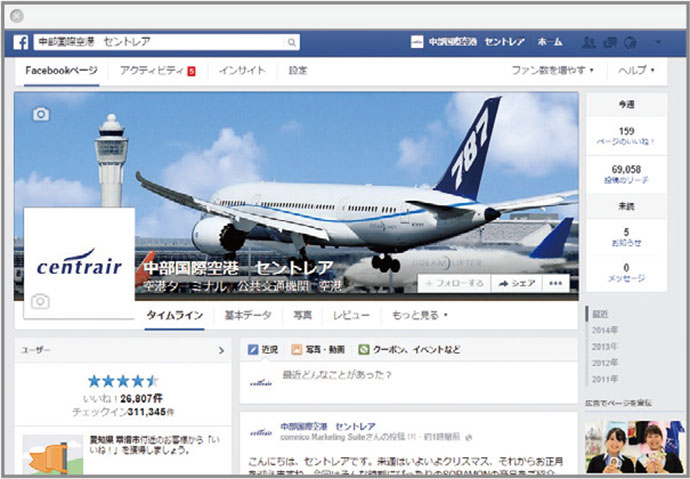Click the star rating in the ユーザー panel
The height and width of the screenshot is (479, 690).
[123, 381]
